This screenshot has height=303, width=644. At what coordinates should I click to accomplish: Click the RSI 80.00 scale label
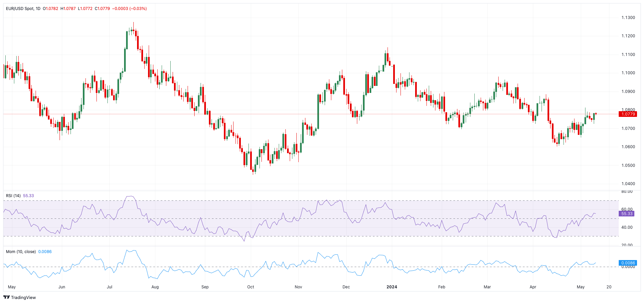point(627,191)
